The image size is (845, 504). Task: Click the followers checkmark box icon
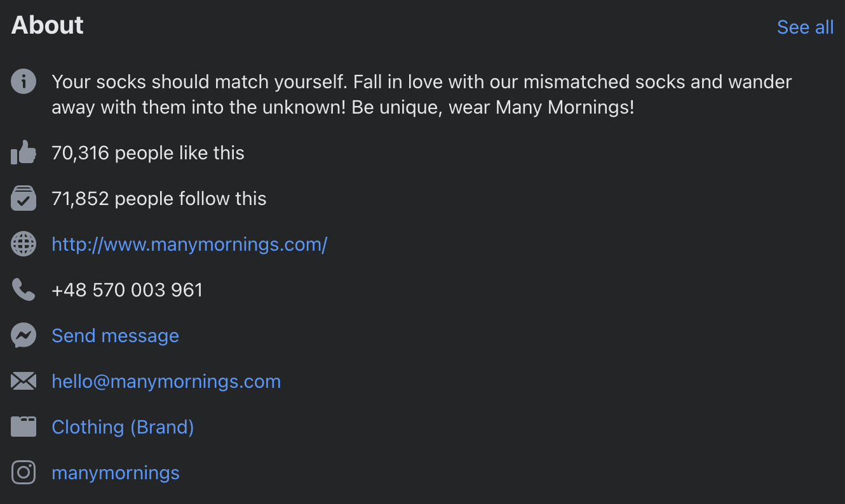pos(24,199)
